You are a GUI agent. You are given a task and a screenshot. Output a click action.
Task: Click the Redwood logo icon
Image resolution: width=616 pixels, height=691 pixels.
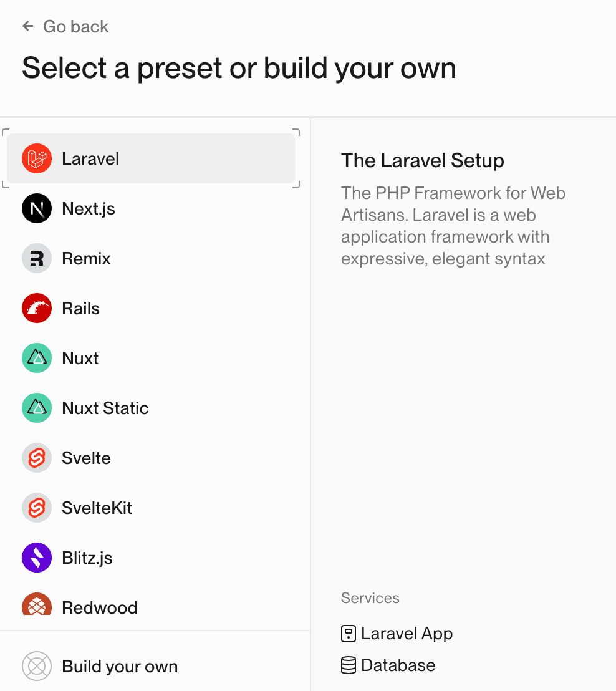point(37,604)
